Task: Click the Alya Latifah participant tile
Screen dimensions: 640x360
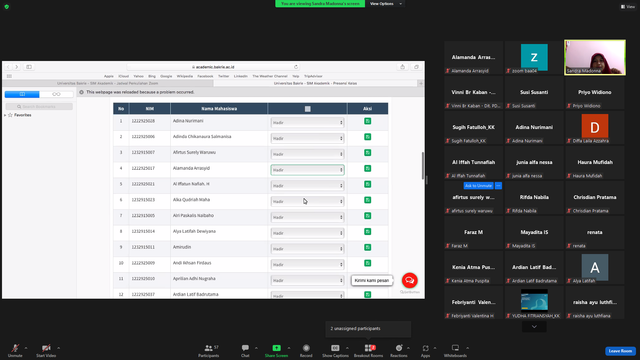Action: click(x=595, y=268)
